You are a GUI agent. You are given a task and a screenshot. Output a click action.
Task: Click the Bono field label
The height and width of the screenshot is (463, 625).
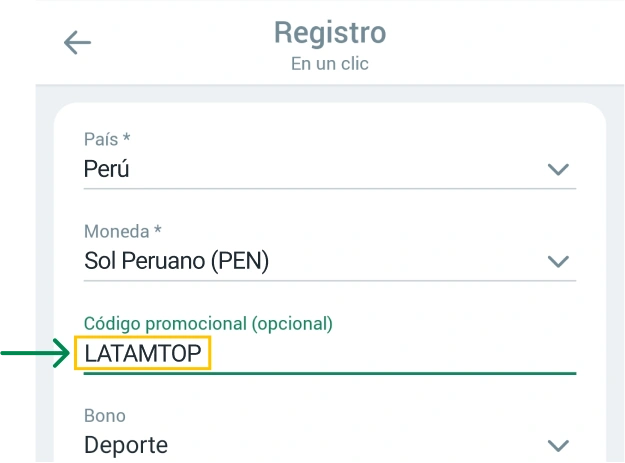(105, 415)
